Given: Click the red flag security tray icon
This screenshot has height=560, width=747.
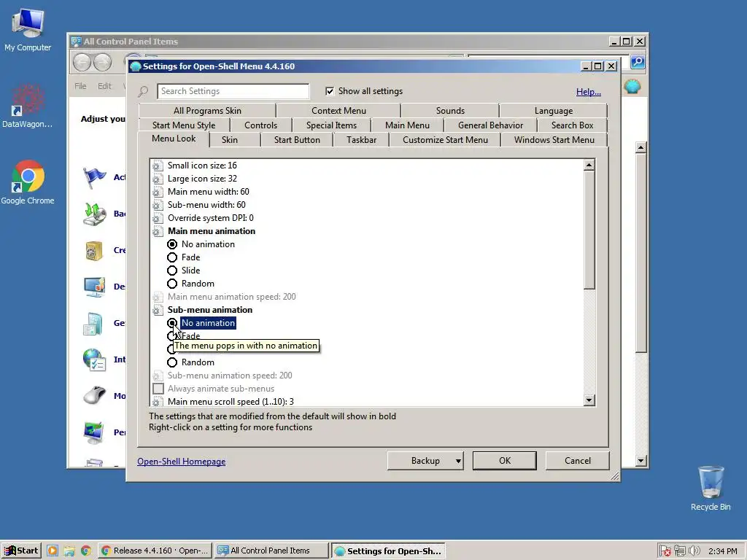Looking at the screenshot, I should click(665, 551).
